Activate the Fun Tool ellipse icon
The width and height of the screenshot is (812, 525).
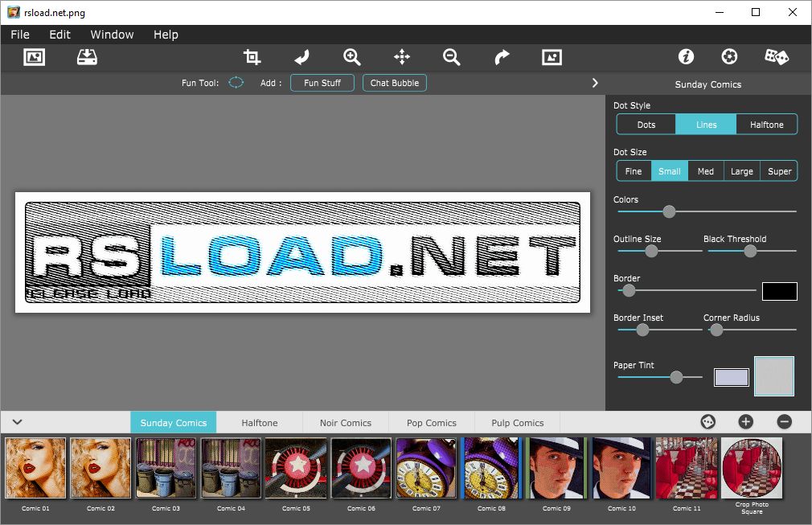(236, 82)
